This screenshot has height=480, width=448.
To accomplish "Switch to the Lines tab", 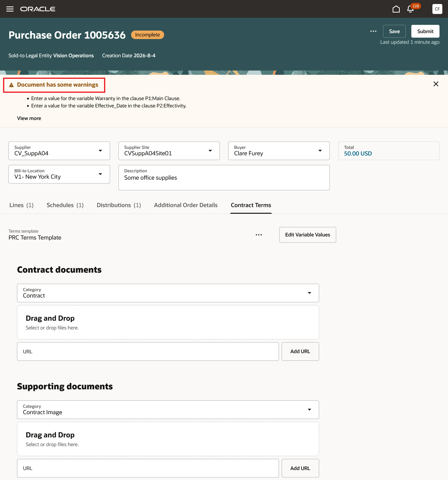I will [21, 205].
